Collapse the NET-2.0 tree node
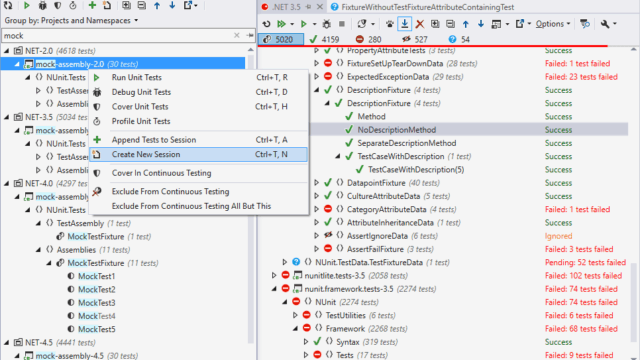The image size is (640, 360). tap(7, 51)
